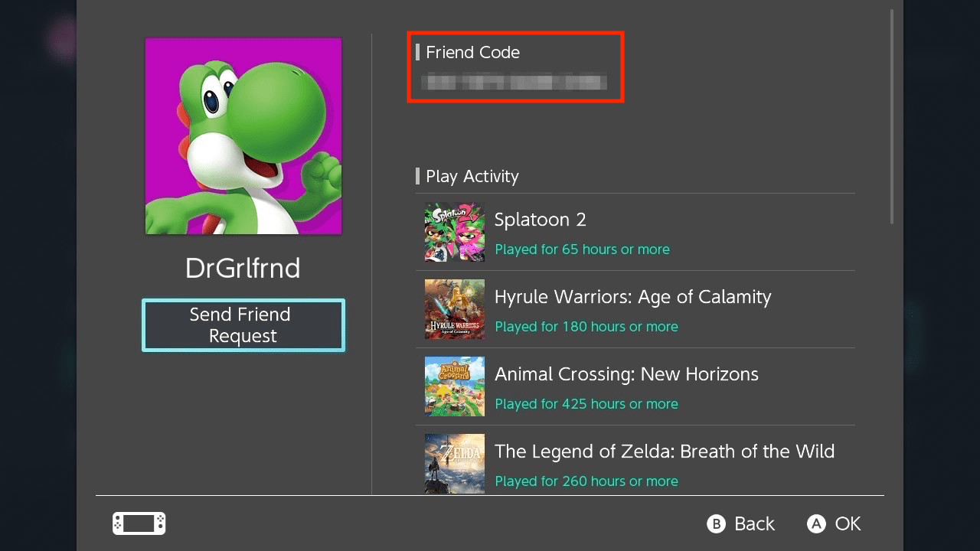Click the DrGrlfrnd username text
Screen dimensions: 980x551
[x=243, y=268]
